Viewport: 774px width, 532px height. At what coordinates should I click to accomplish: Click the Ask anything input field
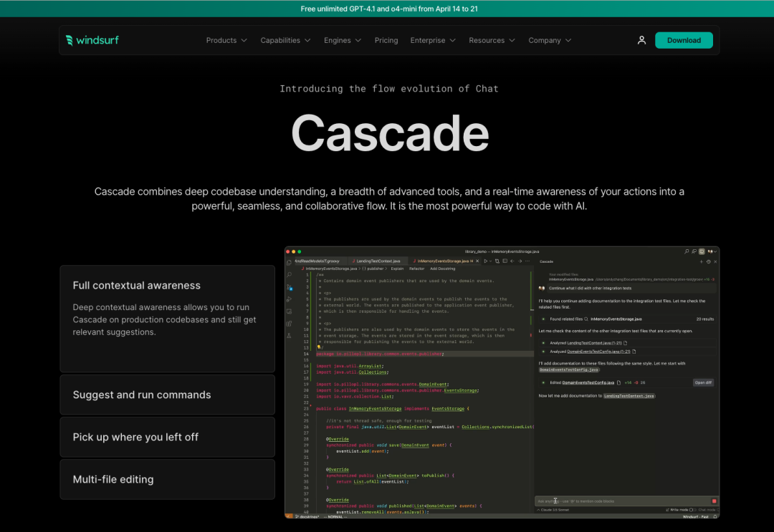622,501
